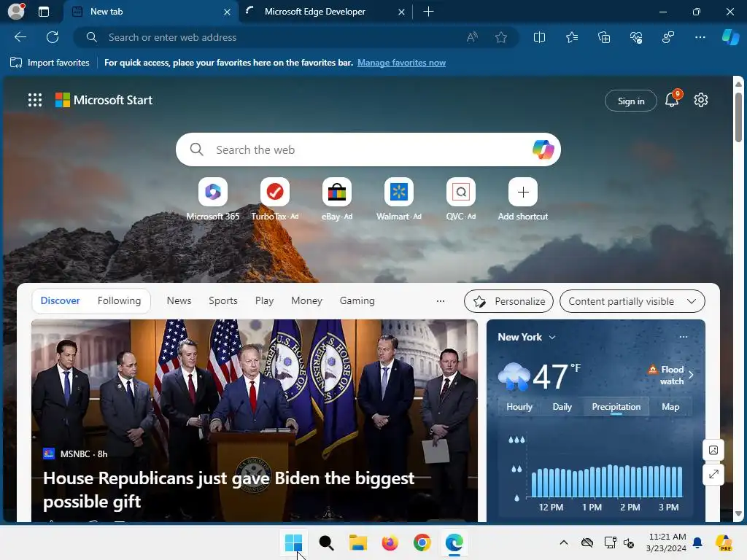
Task: Open the Sports category
Action: click(x=223, y=301)
